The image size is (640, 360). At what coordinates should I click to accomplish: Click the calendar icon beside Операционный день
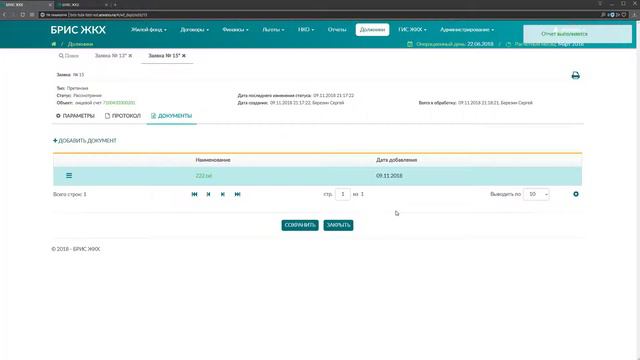[410, 44]
